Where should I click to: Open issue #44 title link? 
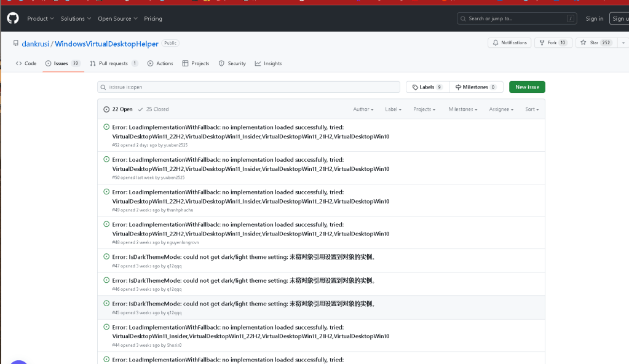click(x=251, y=332)
